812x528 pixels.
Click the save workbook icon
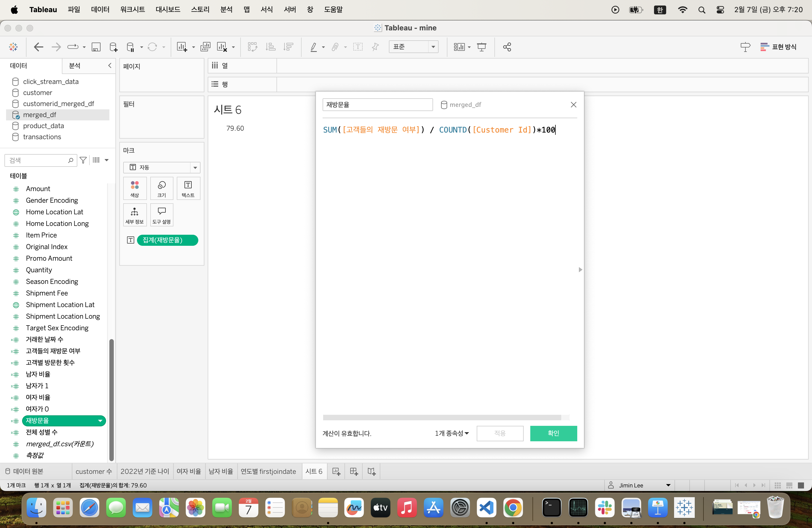(x=96, y=47)
